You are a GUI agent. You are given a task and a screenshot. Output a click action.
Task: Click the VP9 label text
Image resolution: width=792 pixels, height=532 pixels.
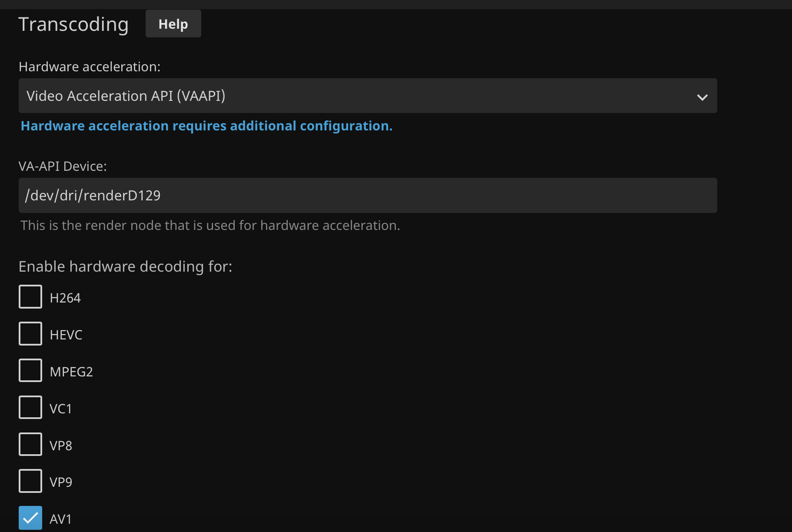(x=61, y=482)
